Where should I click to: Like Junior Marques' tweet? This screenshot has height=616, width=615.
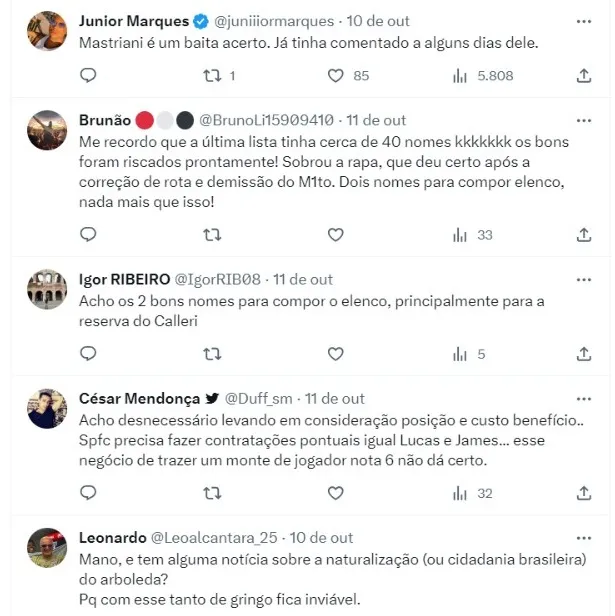(336, 75)
